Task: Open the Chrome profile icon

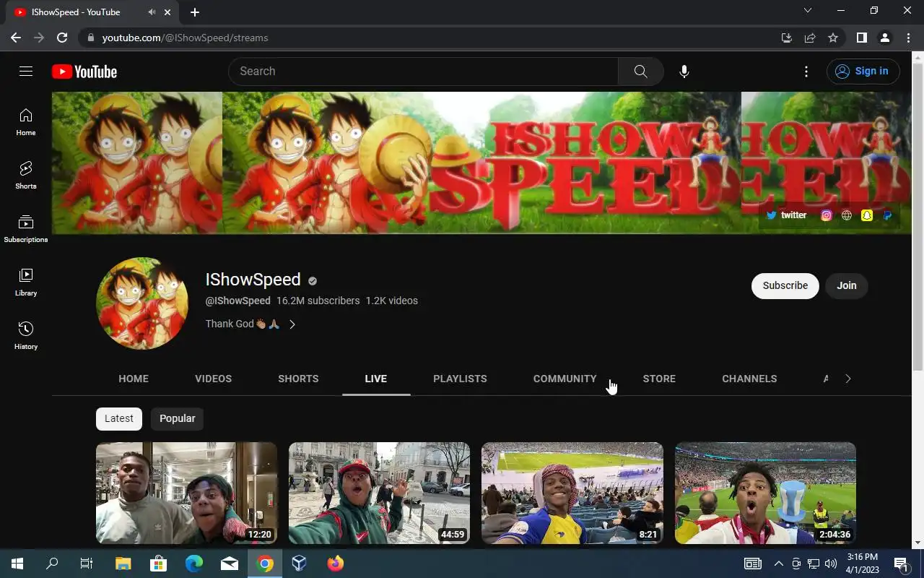Action: click(x=884, y=38)
